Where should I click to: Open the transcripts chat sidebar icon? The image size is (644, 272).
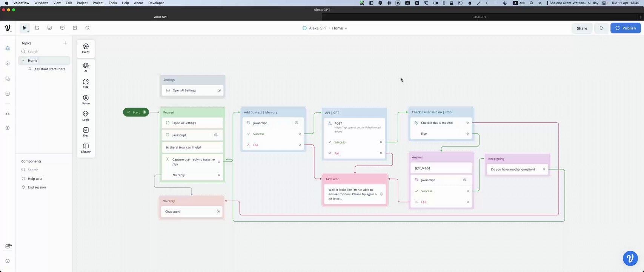click(8, 79)
